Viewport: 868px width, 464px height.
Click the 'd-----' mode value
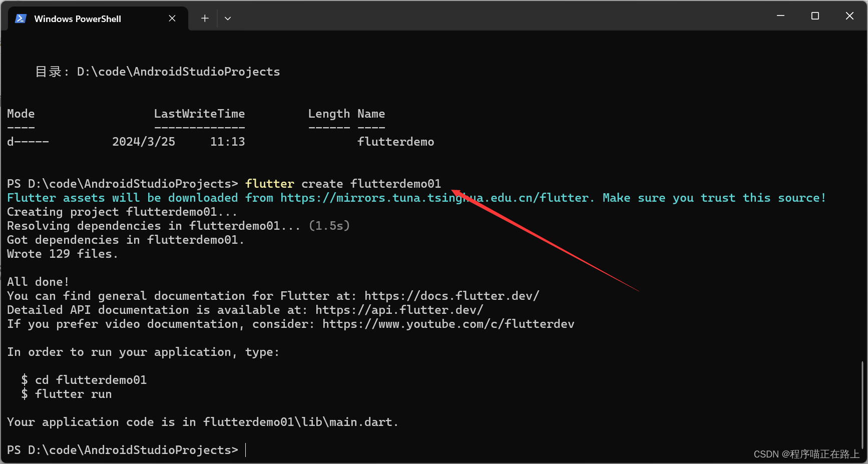tap(28, 142)
